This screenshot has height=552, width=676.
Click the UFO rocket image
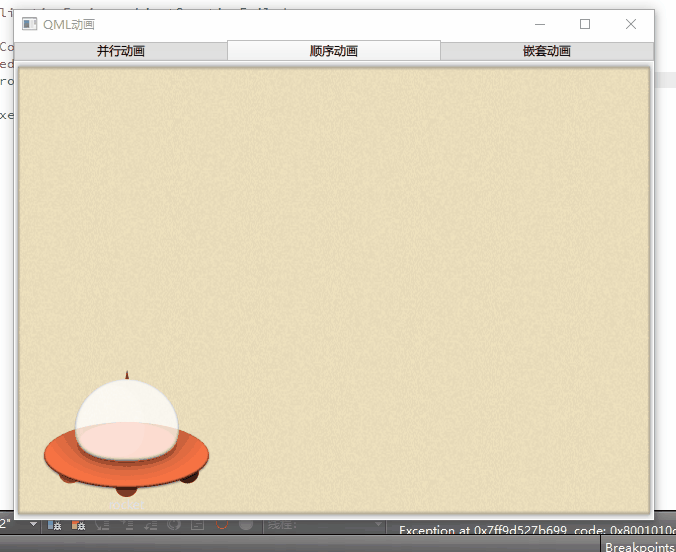126,433
